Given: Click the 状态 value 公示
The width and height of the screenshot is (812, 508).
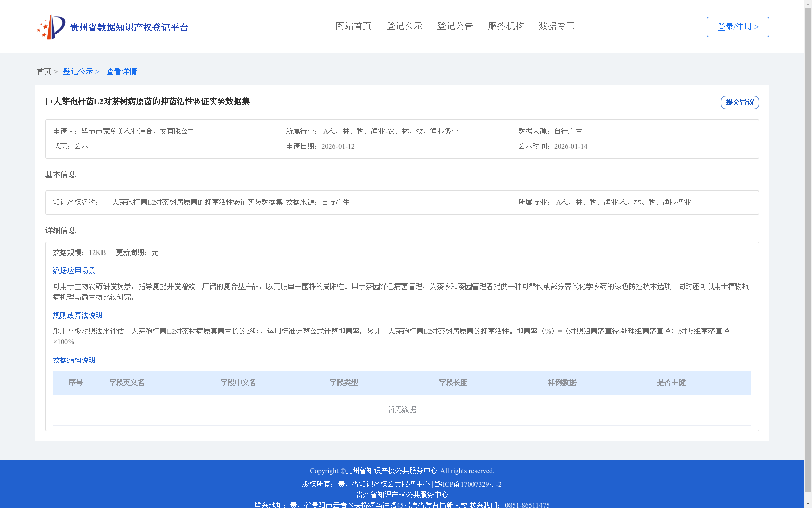Looking at the screenshot, I should tap(82, 146).
